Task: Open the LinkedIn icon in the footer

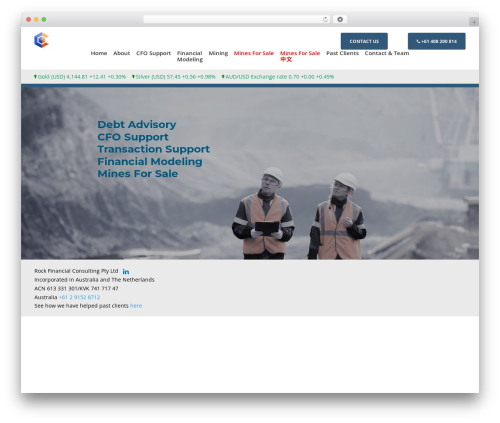Action: [126, 271]
